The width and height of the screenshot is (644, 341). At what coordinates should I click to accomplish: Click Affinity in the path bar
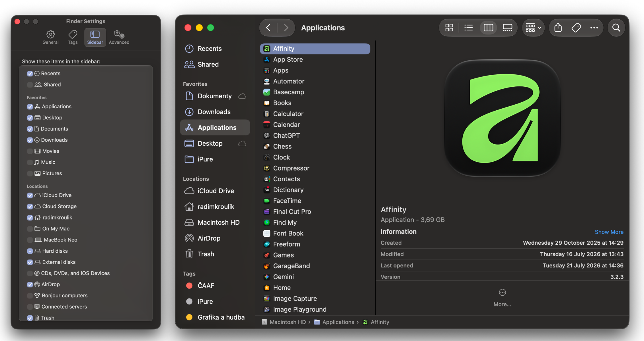point(376,322)
